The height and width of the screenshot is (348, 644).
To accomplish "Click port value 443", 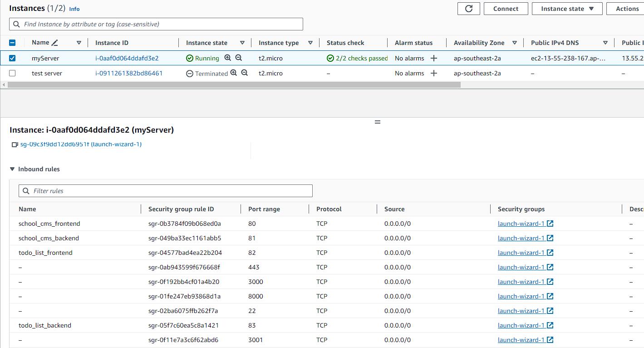I will [x=254, y=267].
